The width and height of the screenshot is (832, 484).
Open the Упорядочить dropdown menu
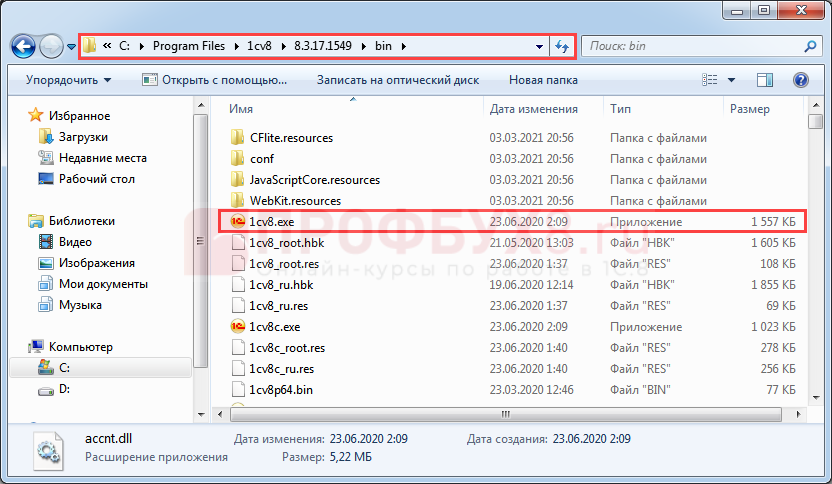tap(67, 80)
